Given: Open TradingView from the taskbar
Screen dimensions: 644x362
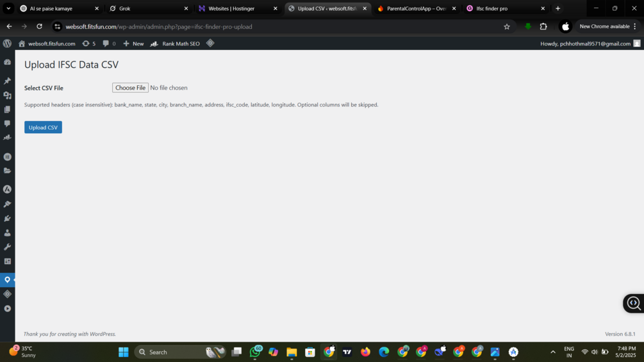Looking at the screenshot, I should (x=347, y=352).
